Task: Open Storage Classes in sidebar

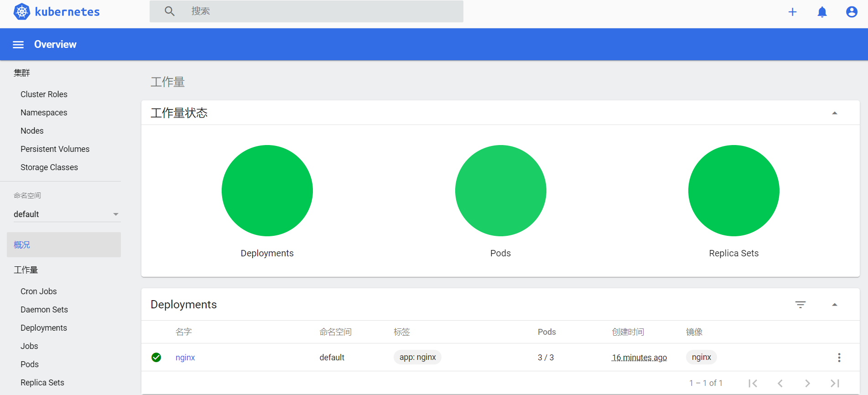Action: (49, 167)
